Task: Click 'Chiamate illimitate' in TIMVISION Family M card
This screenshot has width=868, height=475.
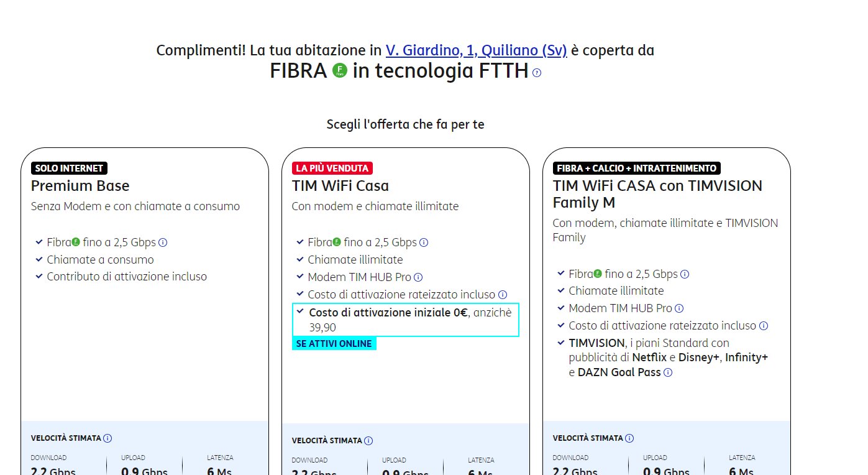Action: (616, 291)
